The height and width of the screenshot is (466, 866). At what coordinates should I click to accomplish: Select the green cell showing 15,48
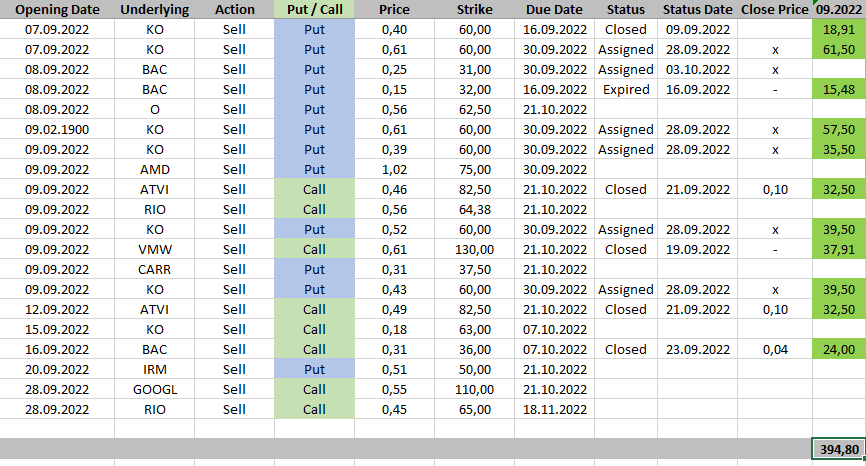(x=838, y=90)
